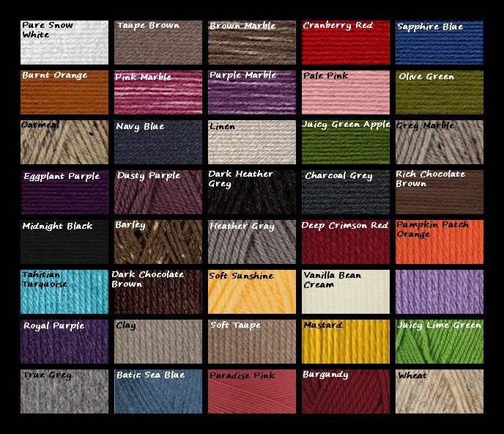504x434 pixels.
Task: Choose the Juicy Green Apple swatch
Action: click(346, 142)
